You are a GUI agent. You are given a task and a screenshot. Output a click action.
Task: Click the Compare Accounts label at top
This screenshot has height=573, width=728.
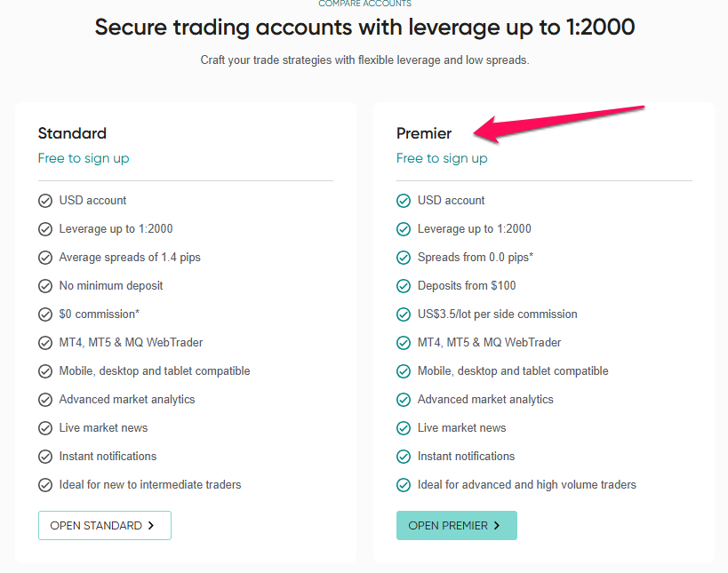(365, 4)
